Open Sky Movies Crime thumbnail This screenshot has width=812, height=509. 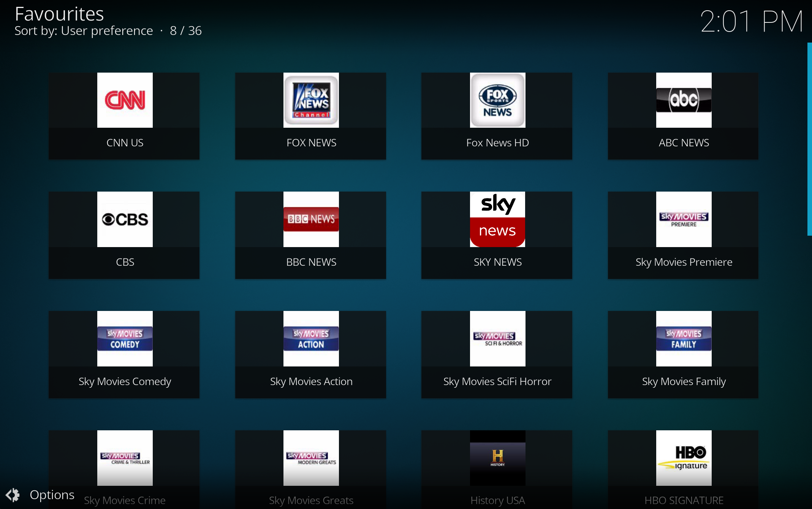(x=125, y=458)
